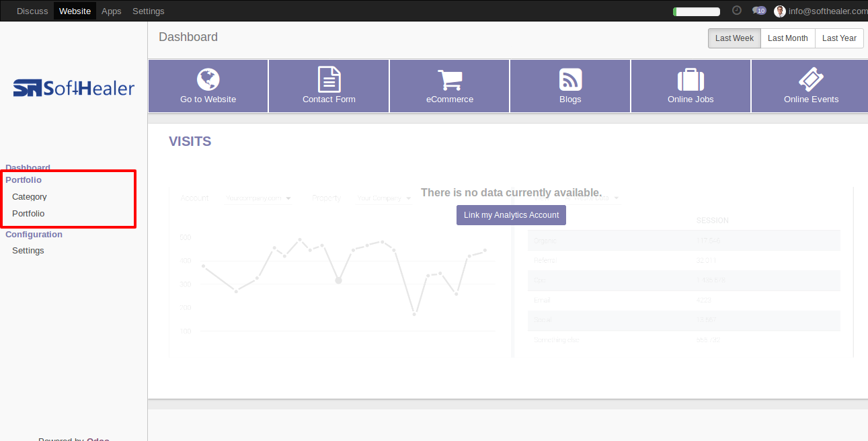Filter dashboard by Last Week
The height and width of the screenshot is (441, 868).
pos(734,38)
